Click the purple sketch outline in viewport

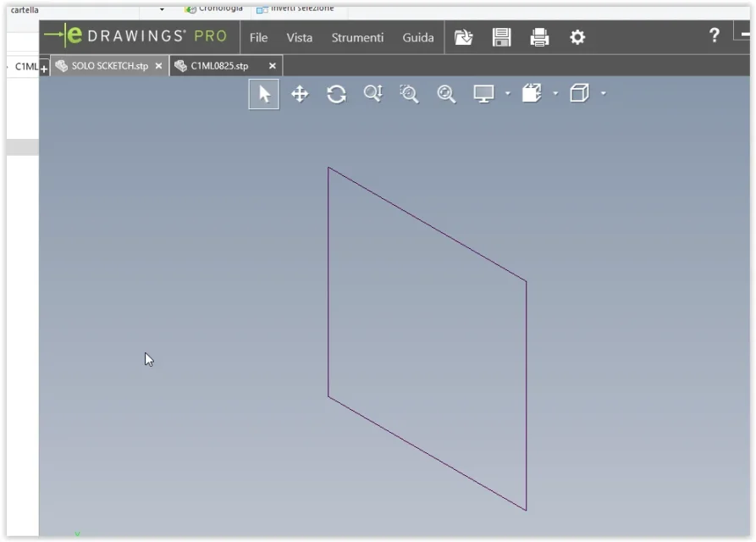point(328,279)
